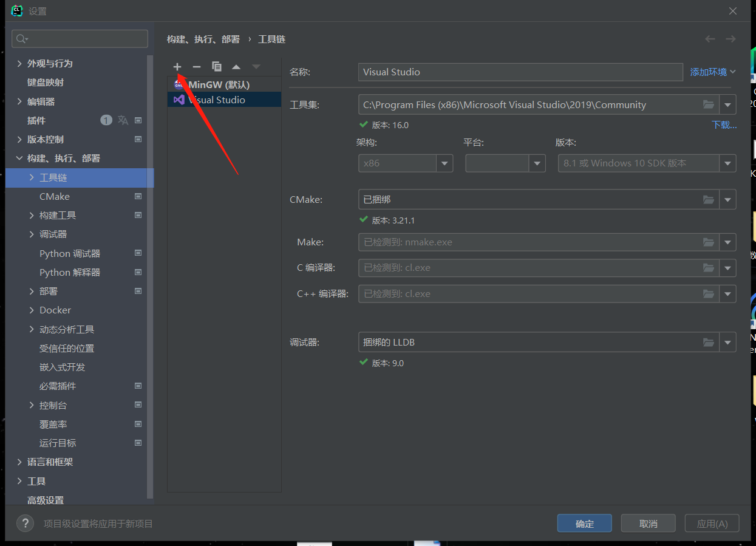Move toolchain up with arrow icon

pyautogui.click(x=236, y=67)
